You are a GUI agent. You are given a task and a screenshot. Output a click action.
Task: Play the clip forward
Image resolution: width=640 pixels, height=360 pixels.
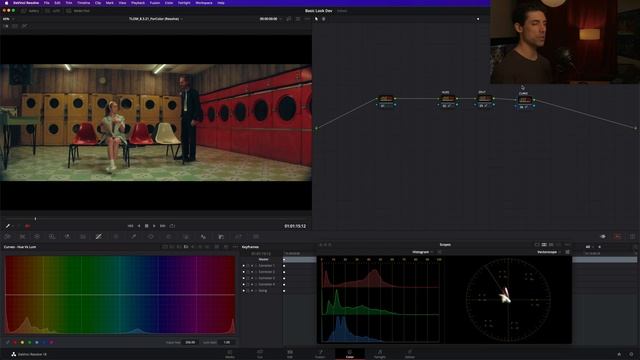pos(154,226)
